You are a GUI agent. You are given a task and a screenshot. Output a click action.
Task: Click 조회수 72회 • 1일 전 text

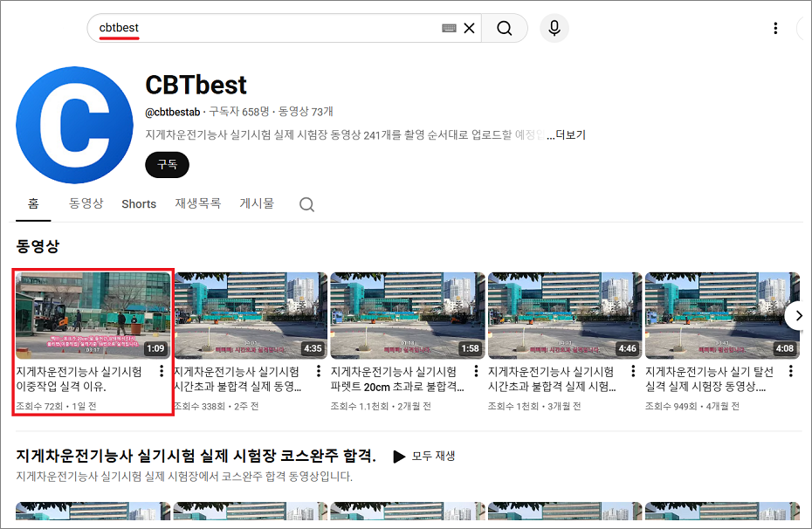coord(56,406)
